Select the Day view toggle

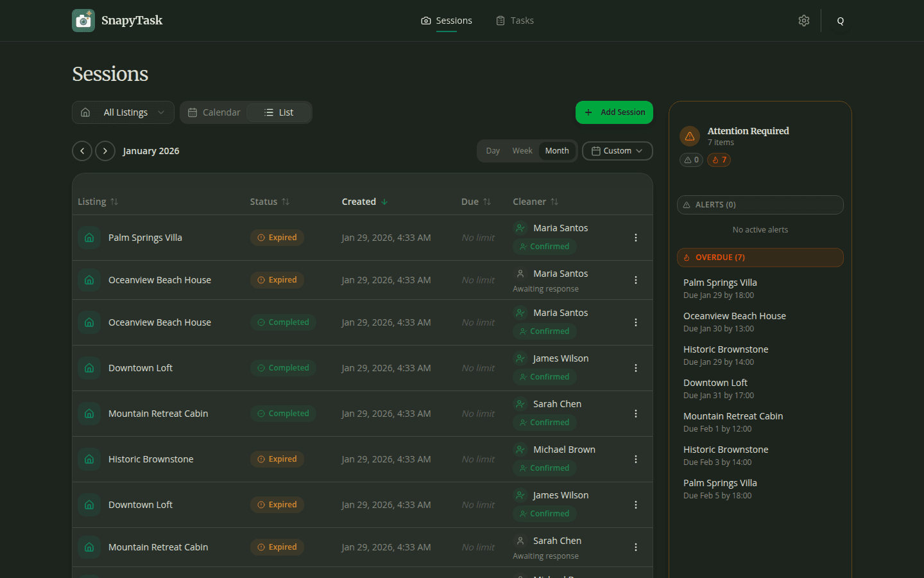pyautogui.click(x=493, y=150)
